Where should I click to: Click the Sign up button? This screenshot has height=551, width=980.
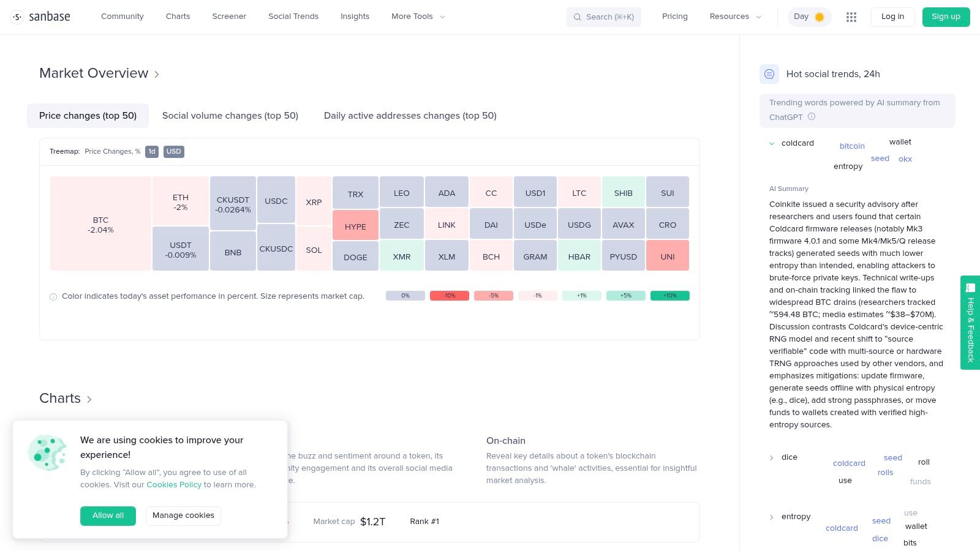(x=946, y=17)
